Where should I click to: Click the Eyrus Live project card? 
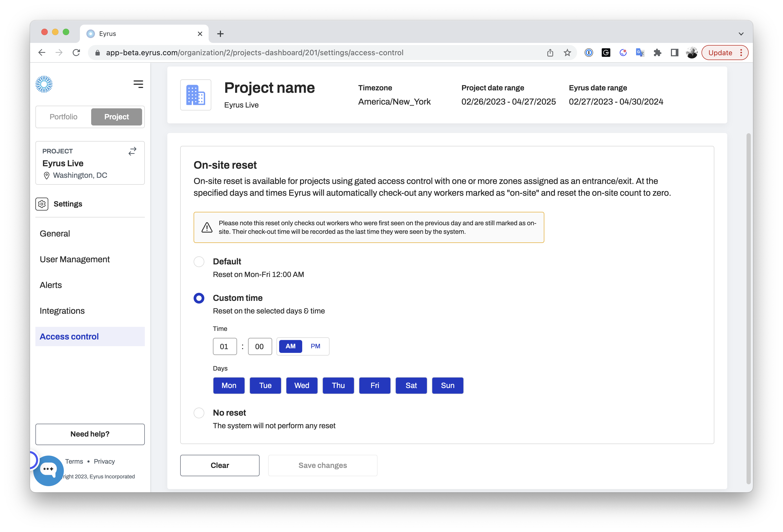[90, 163]
